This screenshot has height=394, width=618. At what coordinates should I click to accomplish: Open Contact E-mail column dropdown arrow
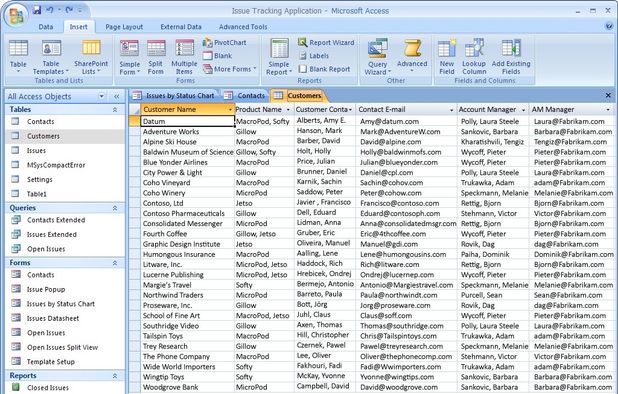coord(452,110)
